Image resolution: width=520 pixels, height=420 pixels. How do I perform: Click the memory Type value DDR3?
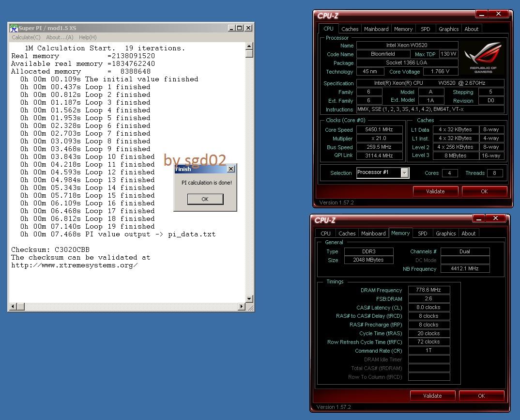[x=368, y=251]
